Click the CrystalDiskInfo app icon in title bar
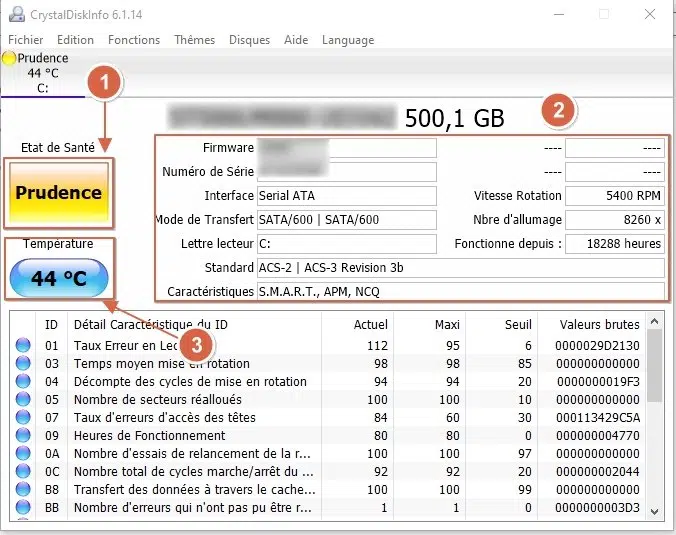 (x=15, y=15)
